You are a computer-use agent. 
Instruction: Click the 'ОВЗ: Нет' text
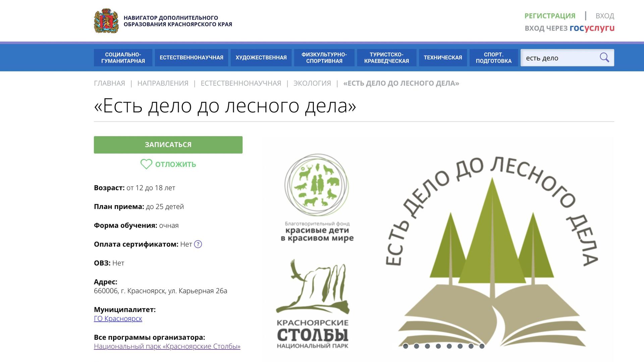tap(109, 263)
